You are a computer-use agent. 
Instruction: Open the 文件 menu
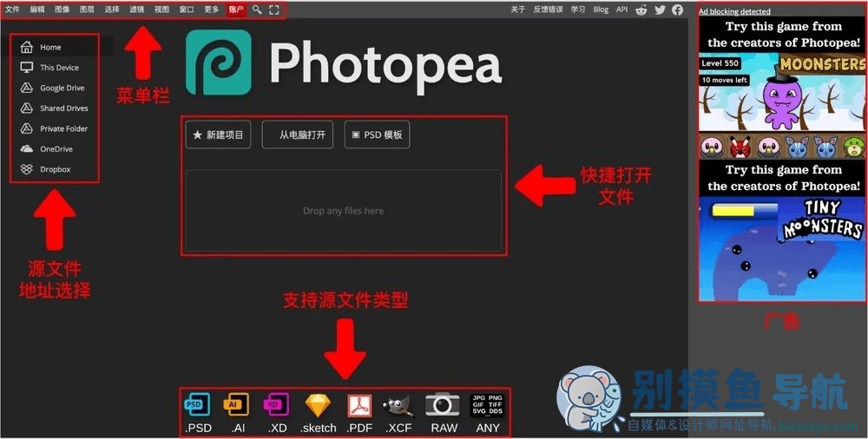[x=12, y=10]
